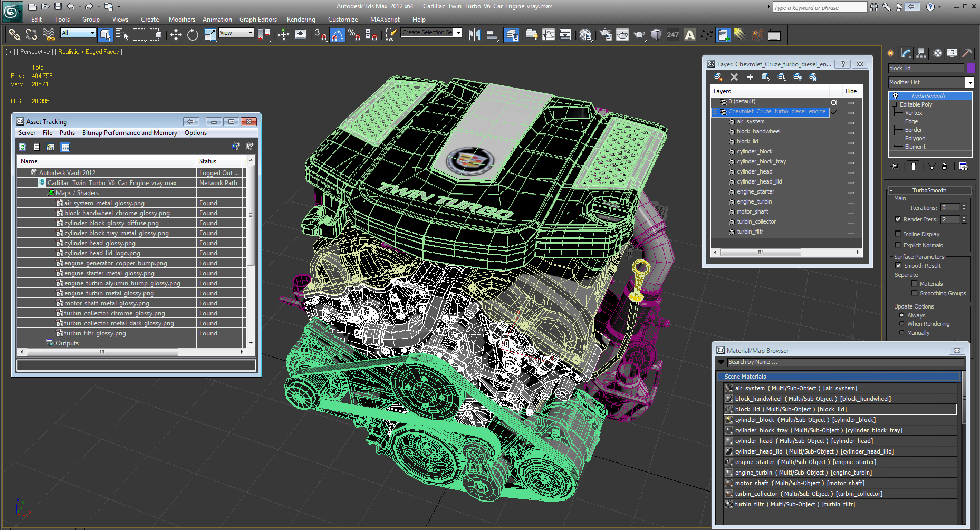Click the Mirror tool icon

pos(474,35)
